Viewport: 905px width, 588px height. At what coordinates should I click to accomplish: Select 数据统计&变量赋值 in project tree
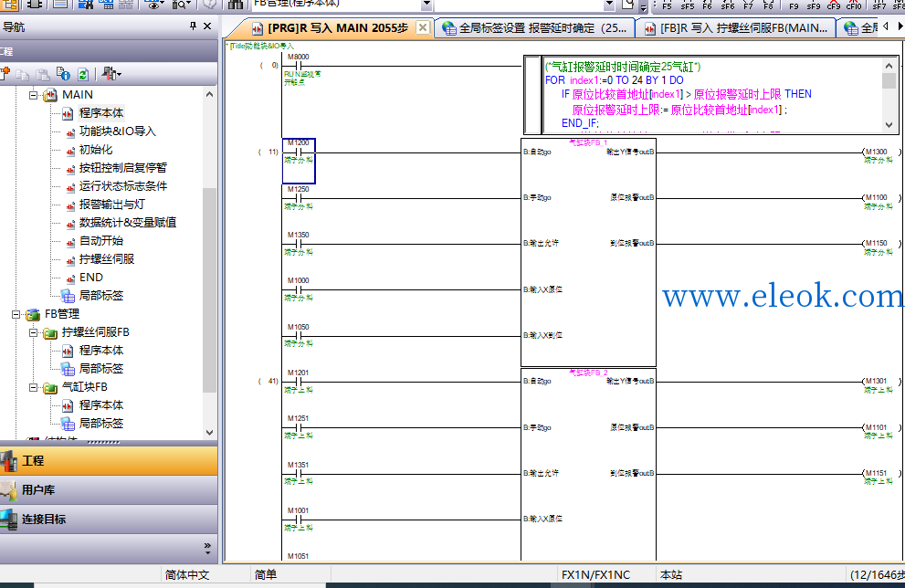(128, 223)
